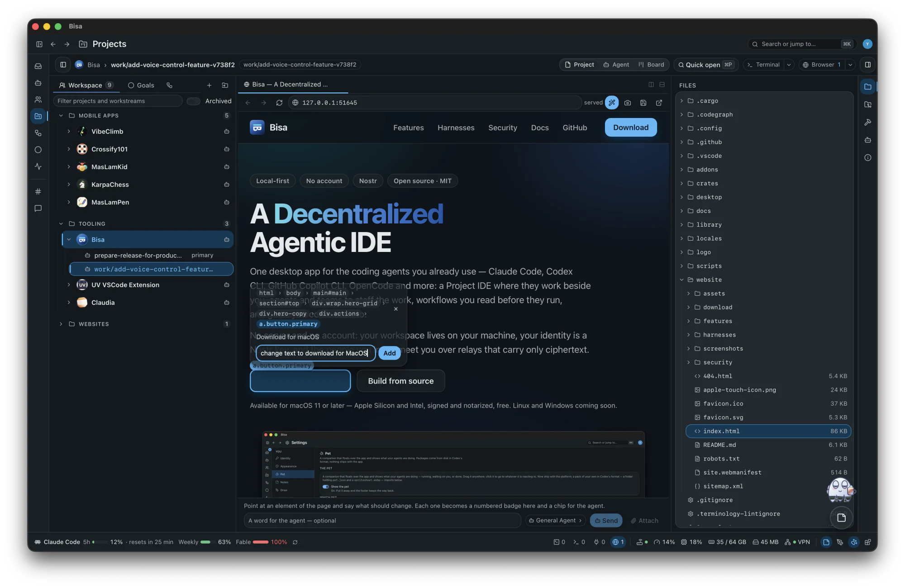Screen dimensions: 905x588
Task: Toggle the Archived switch
Action: pyautogui.click(x=194, y=101)
